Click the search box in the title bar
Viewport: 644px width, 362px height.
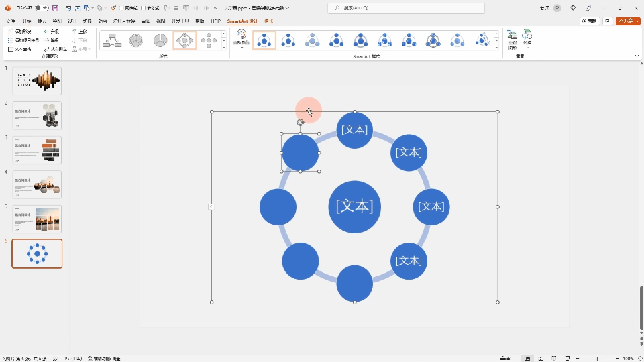pyautogui.click(x=407, y=8)
